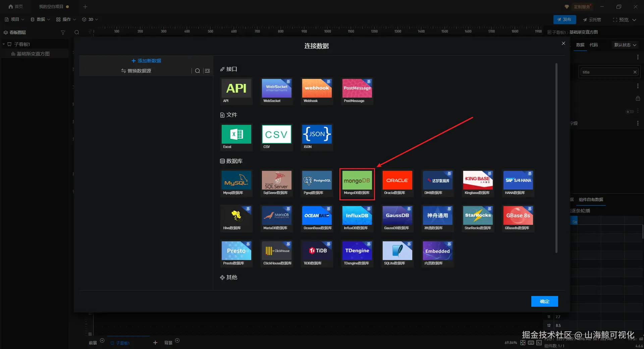Add a 背景 background layer
644x349 pixels.
[177, 341]
